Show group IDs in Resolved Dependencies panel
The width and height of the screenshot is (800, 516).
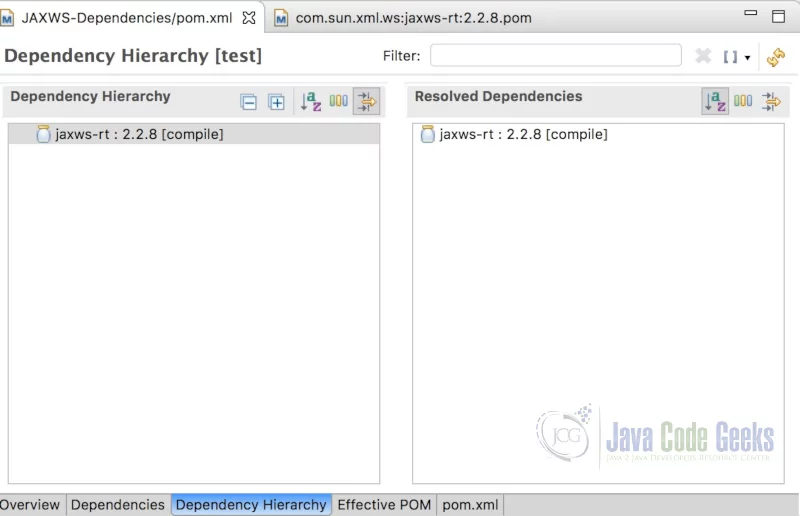(743, 101)
